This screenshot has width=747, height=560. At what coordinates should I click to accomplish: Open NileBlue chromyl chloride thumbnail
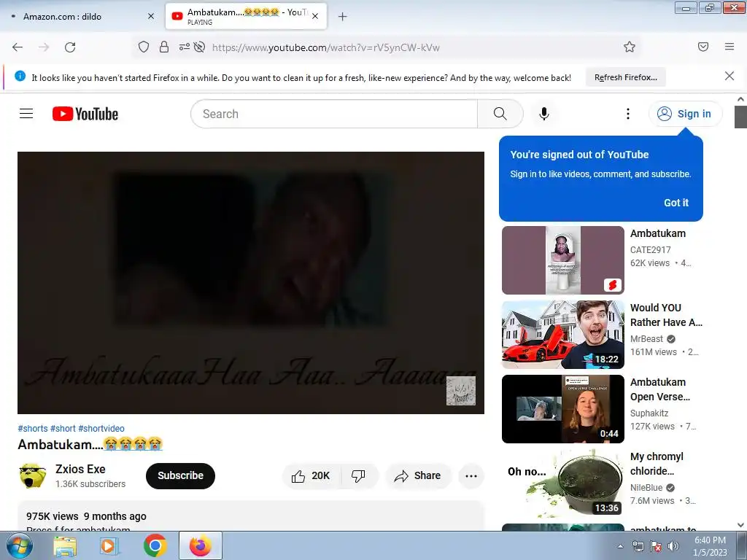click(x=562, y=483)
